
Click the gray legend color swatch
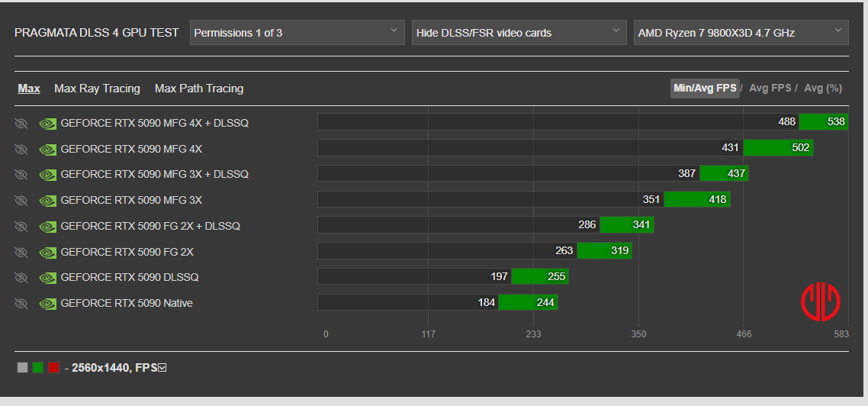(22, 367)
